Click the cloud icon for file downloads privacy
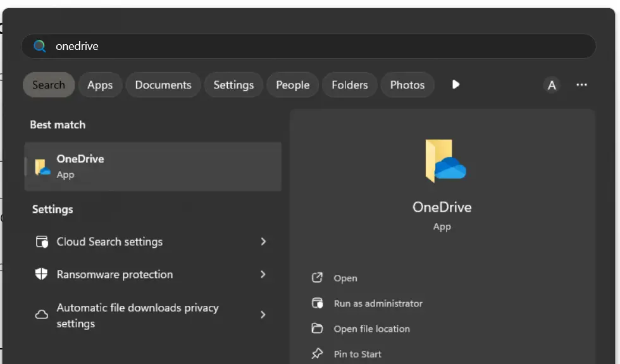This screenshot has width=620, height=364. point(42,315)
